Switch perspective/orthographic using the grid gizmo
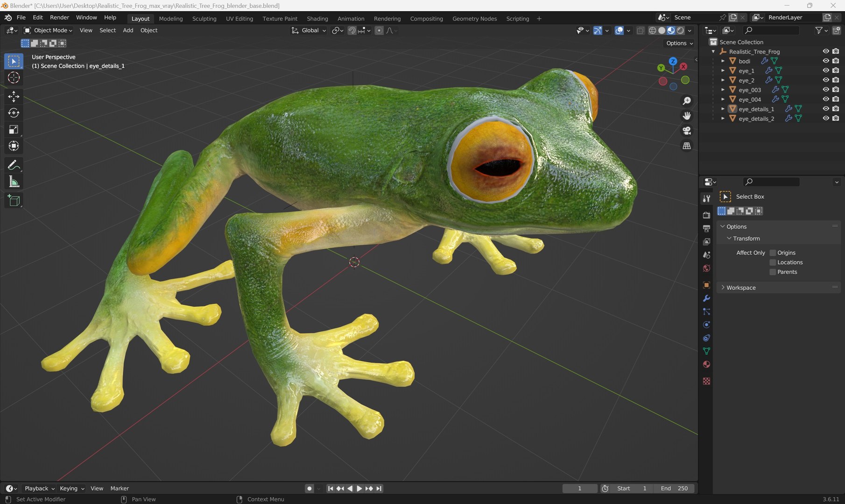The height and width of the screenshot is (504, 845). click(x=687, y=146)
